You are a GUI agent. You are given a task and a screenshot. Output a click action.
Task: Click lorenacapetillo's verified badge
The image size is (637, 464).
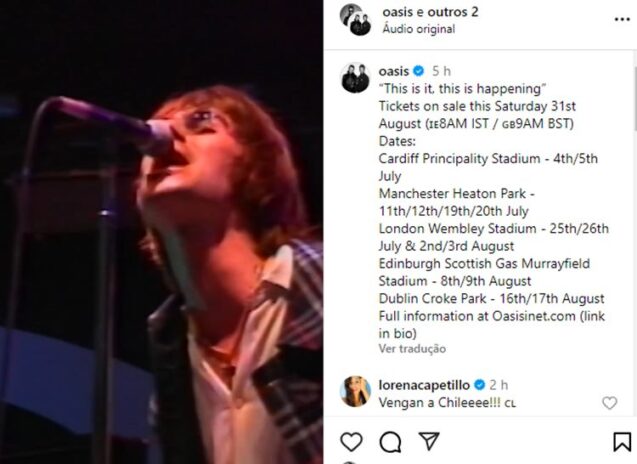click(479, 384)
